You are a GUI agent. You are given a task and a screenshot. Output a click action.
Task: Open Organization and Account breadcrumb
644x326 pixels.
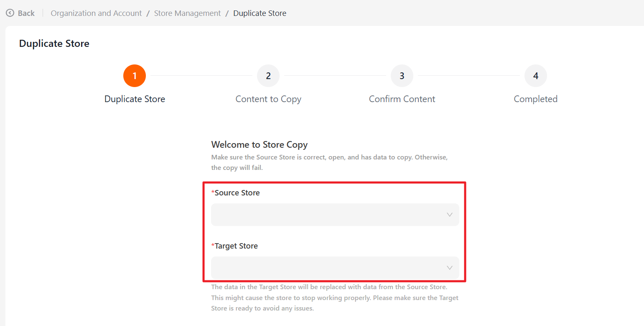click(x=96, y=13)
